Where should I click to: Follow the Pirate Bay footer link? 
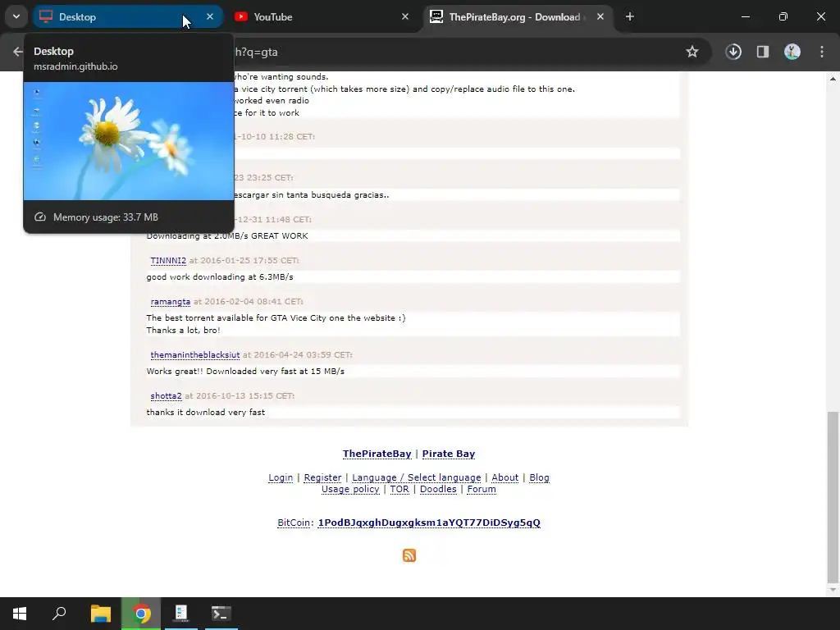pos(449,454)
